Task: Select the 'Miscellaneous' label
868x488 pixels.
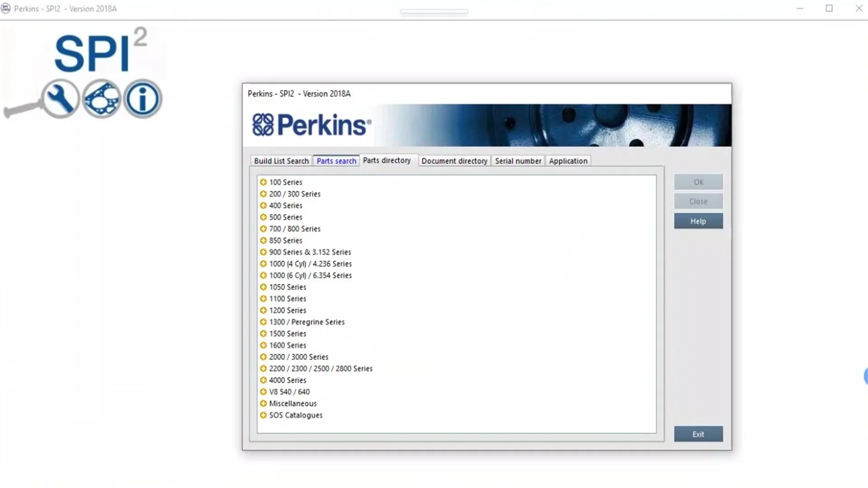Action: [x=293, y=404]
